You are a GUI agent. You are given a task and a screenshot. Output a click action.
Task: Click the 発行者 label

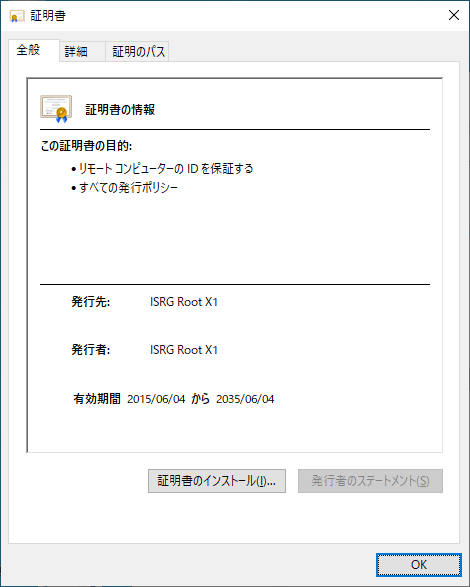(91, 350)
